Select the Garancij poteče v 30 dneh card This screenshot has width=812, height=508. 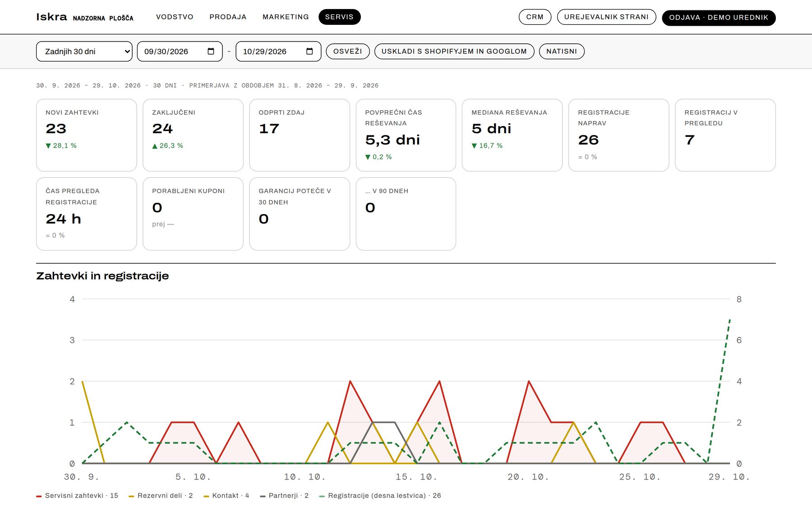pos(300,214)
